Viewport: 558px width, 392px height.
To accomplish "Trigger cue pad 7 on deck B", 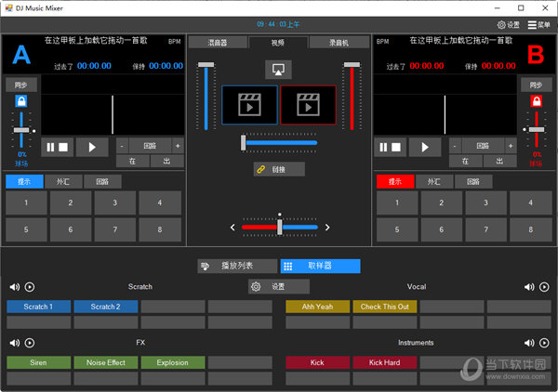I will click(x=485, y=229).
